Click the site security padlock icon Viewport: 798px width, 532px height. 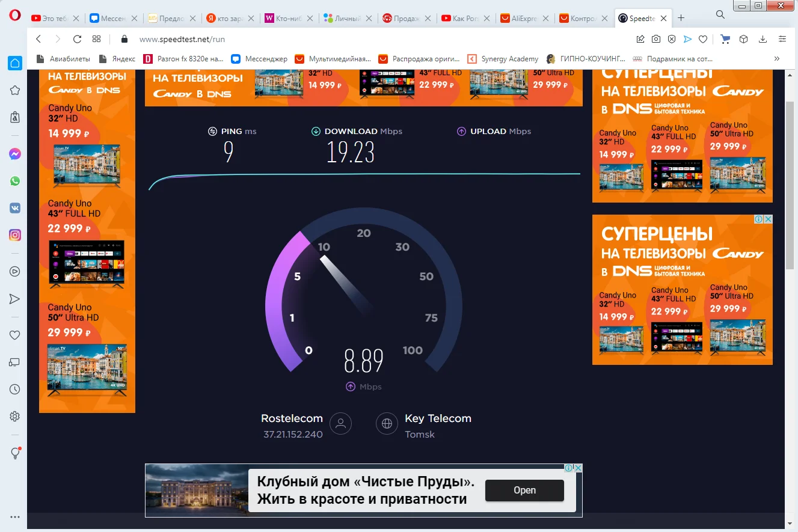pyautogui.click(x=125, y=39)
